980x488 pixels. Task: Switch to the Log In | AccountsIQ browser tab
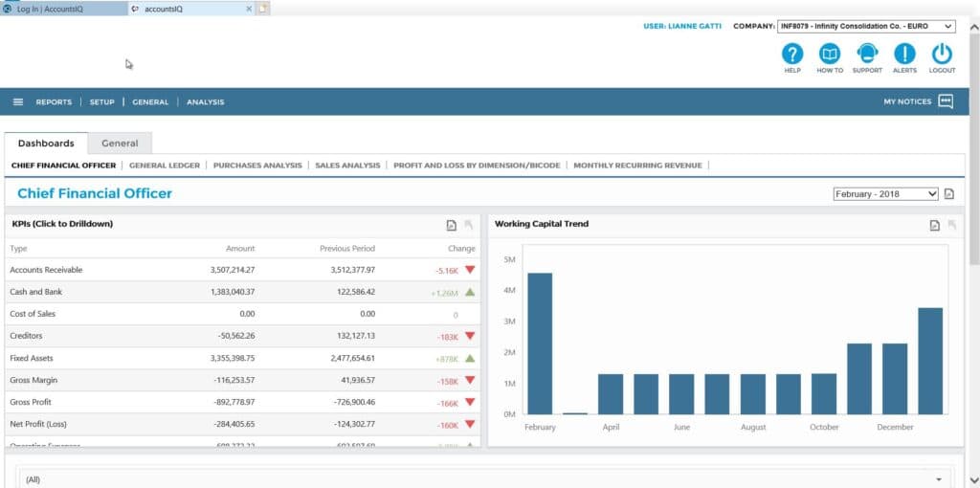point(64,9)
